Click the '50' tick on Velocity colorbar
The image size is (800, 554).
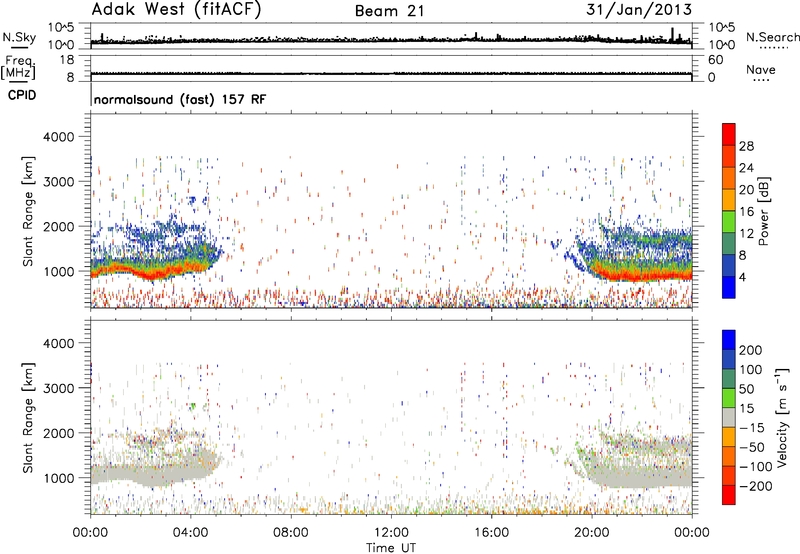pyautogui.click(x=746, y=389)
